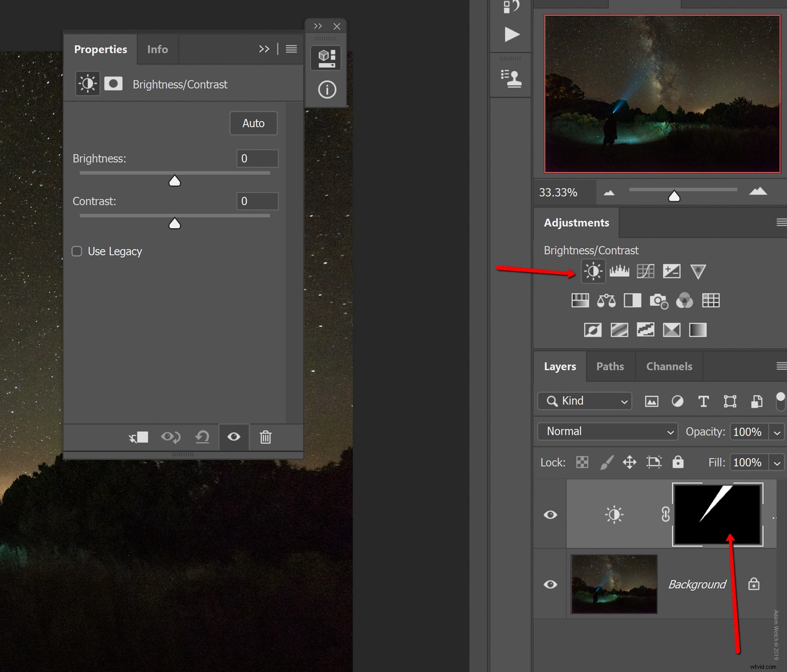Open the Opacity value dropdown
Viewport: 787px width, 672px height.
[778, 432]
